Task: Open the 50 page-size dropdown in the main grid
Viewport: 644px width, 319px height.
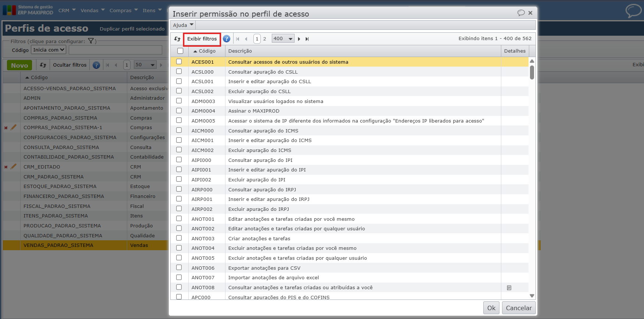Action: click(x=145, y=65)
